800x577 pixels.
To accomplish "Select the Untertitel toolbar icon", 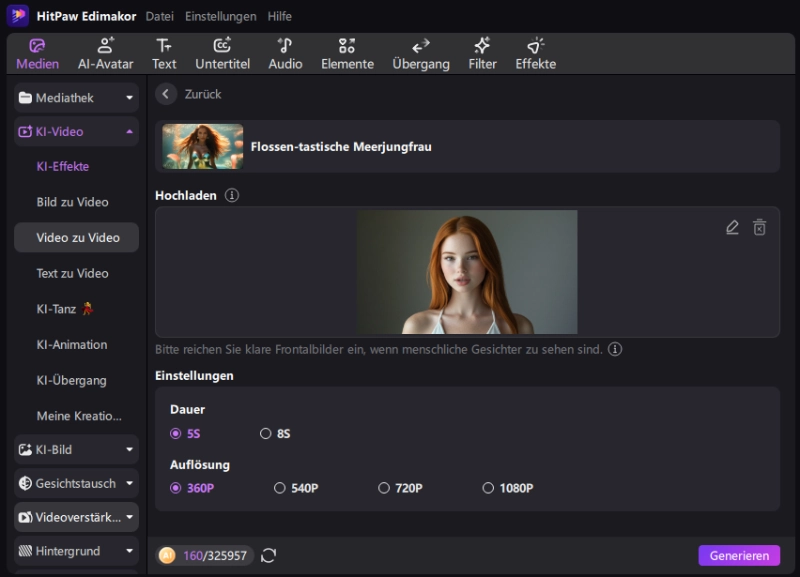I will click(222, 54).
